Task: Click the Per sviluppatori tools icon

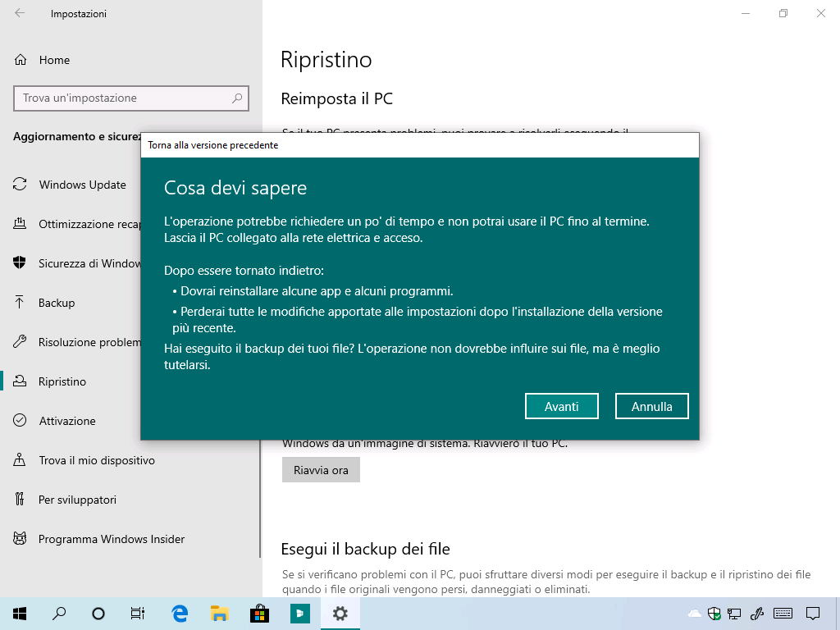Action: [20, 499]
